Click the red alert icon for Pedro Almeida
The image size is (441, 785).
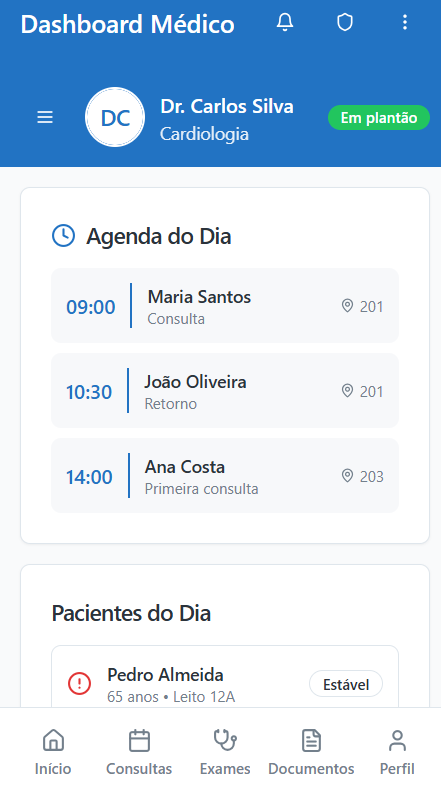pyautogui.click(x=79, y=684)
